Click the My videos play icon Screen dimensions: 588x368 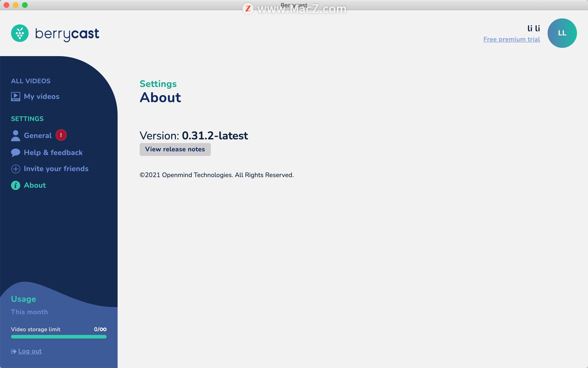pyautogui.click(x=16, y=97)
